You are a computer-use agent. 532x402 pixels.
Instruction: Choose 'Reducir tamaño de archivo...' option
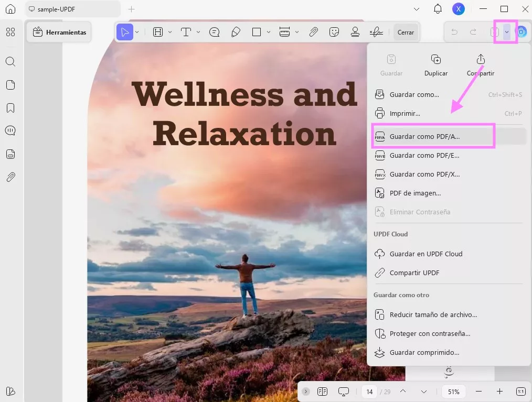coord(433,314)
